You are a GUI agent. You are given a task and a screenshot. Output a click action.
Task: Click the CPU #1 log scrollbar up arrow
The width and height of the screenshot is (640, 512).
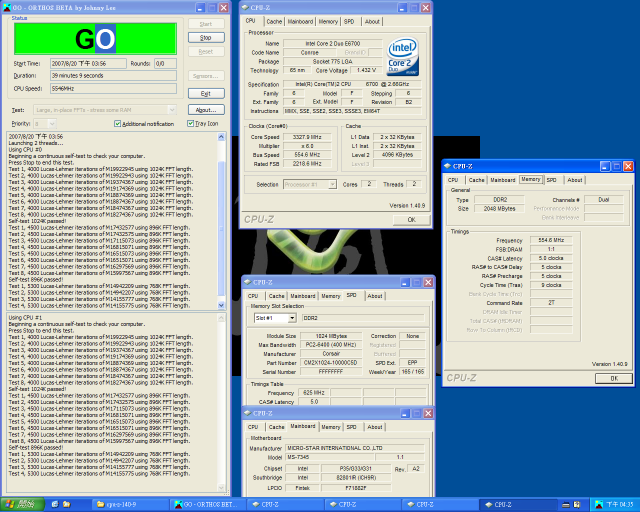pyautogui.click(x=222, y=318)
